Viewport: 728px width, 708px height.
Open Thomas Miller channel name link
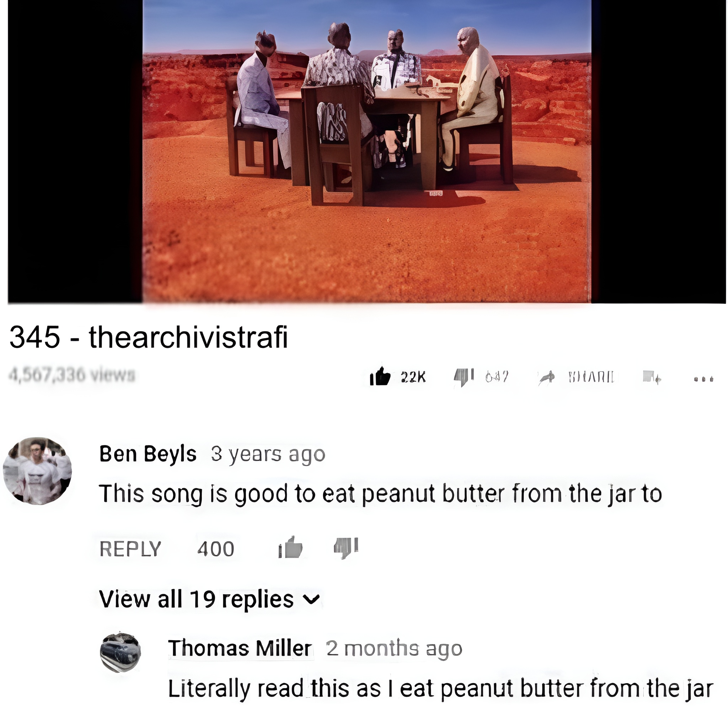(240, 649)
